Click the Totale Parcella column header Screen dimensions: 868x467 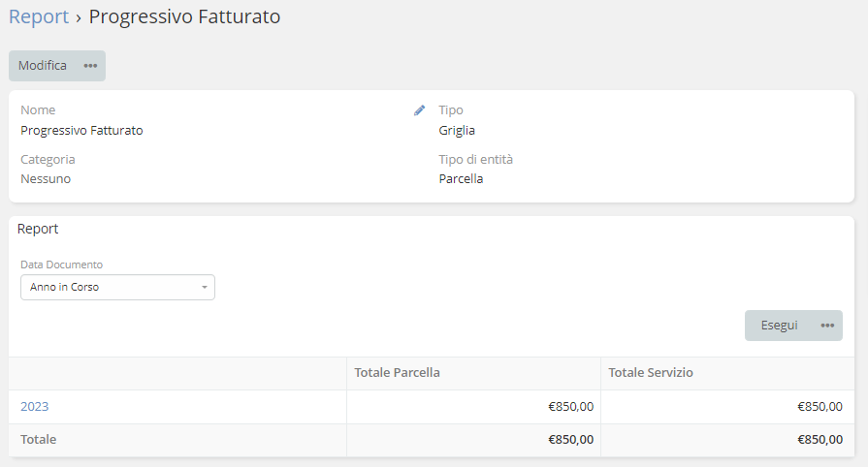click(399, 373)
